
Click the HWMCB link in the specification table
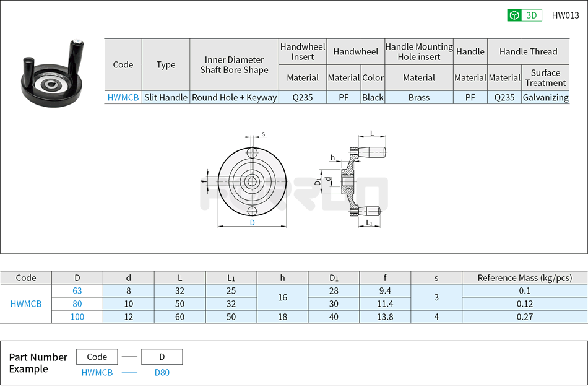point(123,97)
